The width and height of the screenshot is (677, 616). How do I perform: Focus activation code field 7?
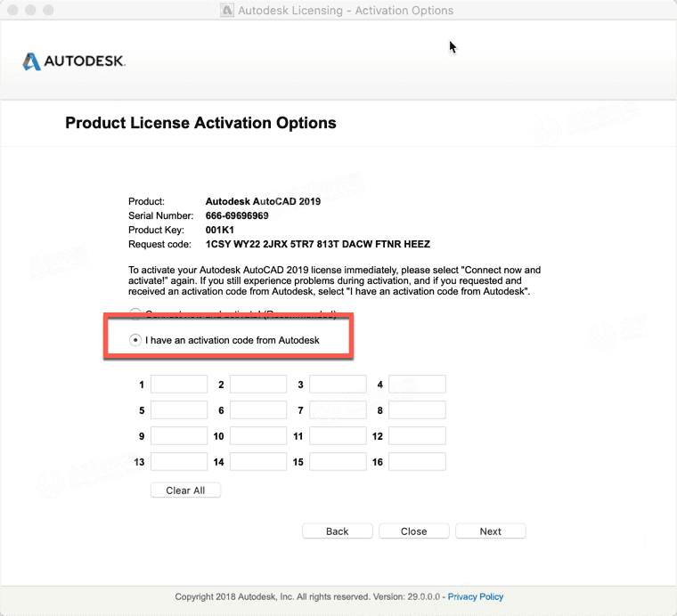coord(338,410)
